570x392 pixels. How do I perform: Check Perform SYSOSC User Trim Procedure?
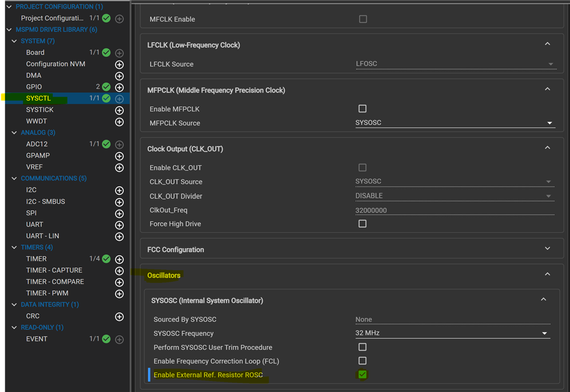click(362, 347)
